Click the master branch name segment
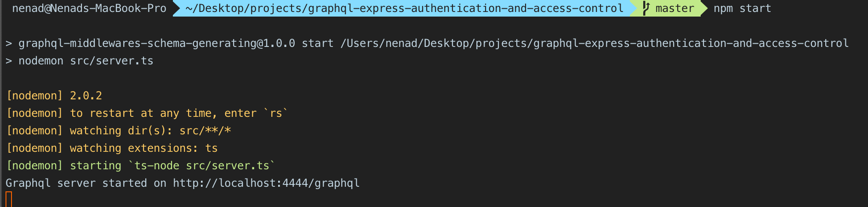The height and width of the screenshot is (207, 868). pos(674,8)
